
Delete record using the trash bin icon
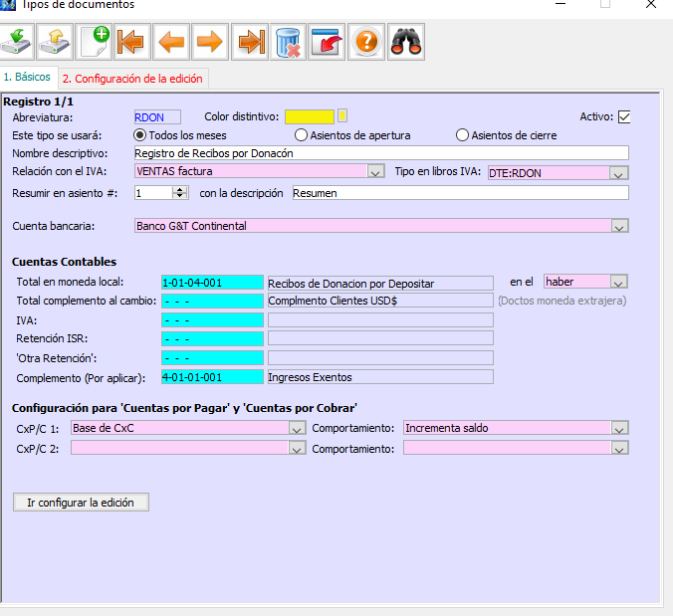(288, 42)
